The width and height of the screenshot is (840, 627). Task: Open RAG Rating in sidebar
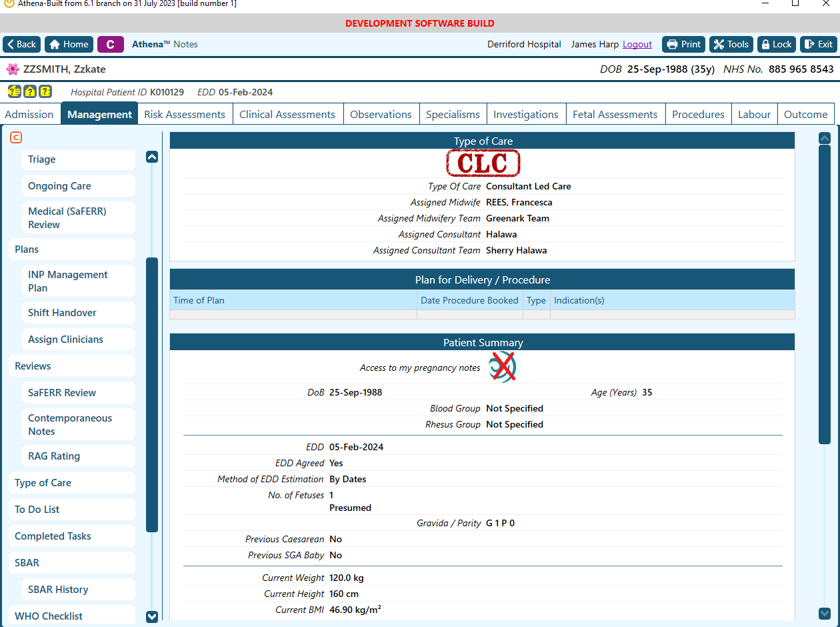(78, 456)
